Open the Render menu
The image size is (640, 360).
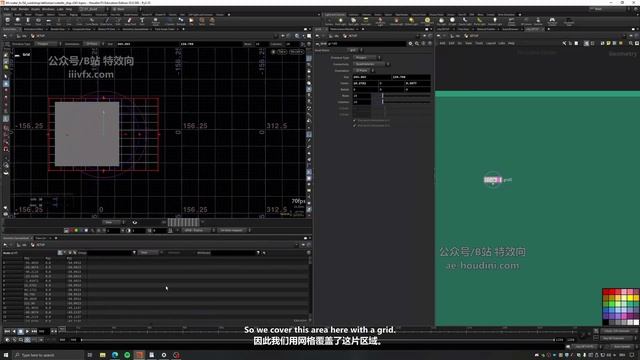(24, 9)
